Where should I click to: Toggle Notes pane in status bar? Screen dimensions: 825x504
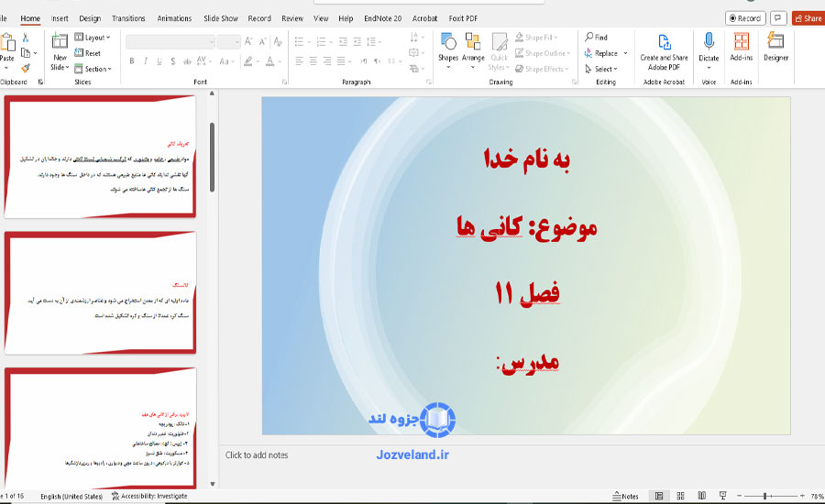(x=625, y=496)
